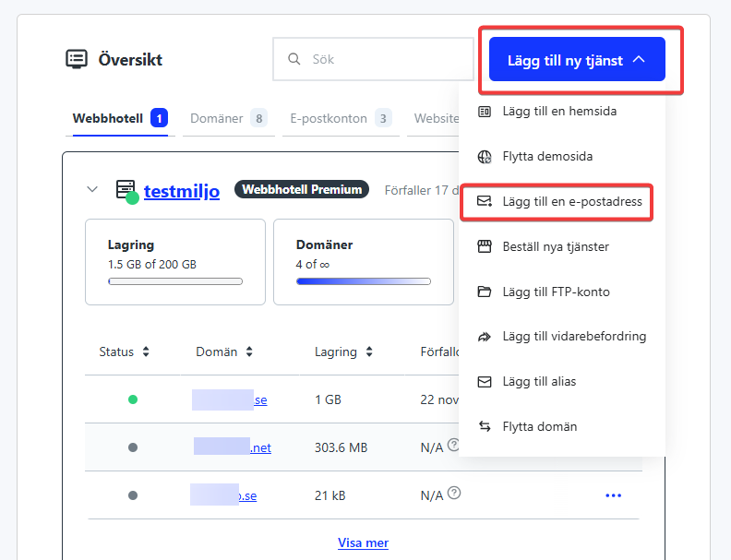Open the three-dots menu on the last domain row

click(613, 495)
